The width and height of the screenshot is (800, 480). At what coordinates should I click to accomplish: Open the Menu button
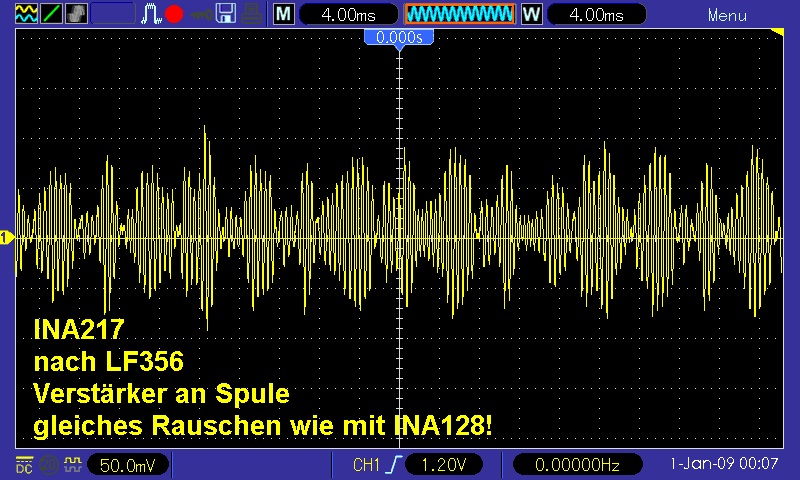pyautogui.click(x=727, y=15)
